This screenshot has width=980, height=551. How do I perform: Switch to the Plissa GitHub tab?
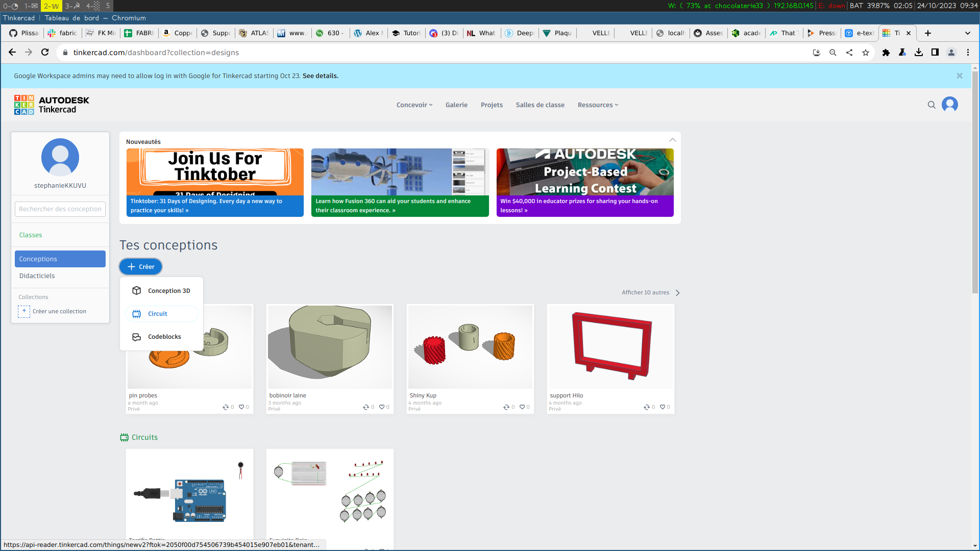tap(23, 33)
